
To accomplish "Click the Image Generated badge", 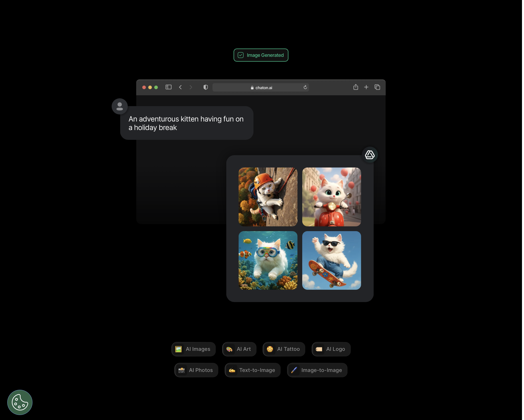I will click(x=261, y=55).
